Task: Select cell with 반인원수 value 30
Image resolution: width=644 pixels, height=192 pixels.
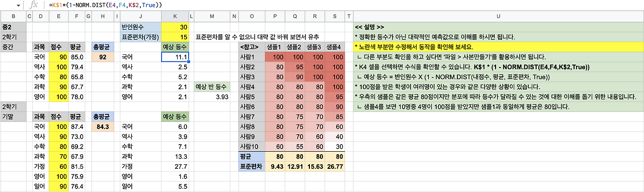Action: pos(175,27)
